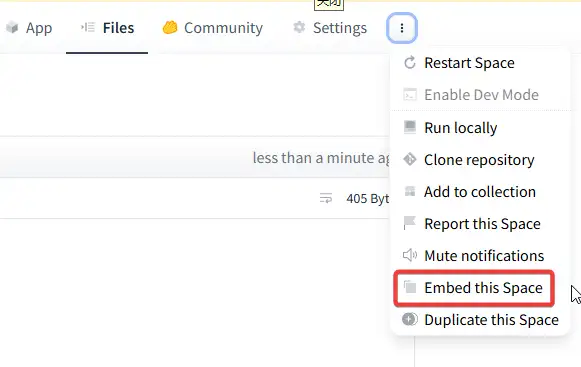Click the Add to collection icon
Screen dimensions: 581x367
point(410,191)
